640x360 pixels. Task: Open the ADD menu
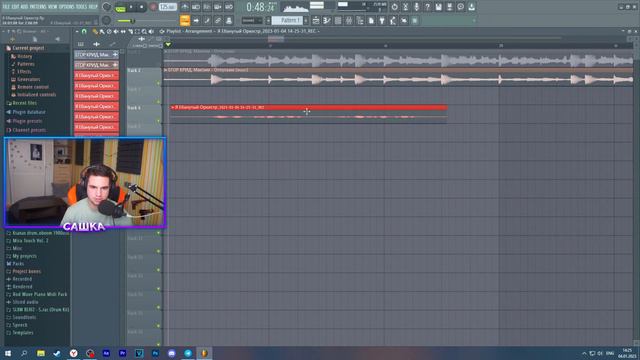point(23,7)
